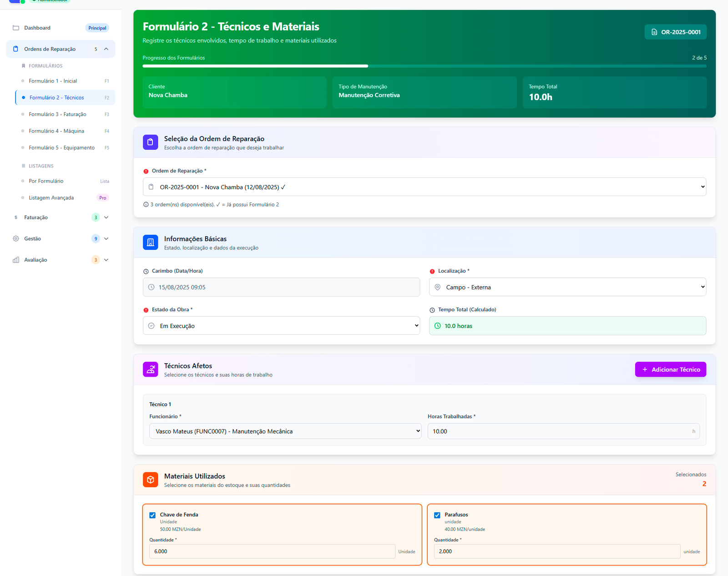Uncheck the Chave de Fenda material checkbox

click(x=152, y=515)
